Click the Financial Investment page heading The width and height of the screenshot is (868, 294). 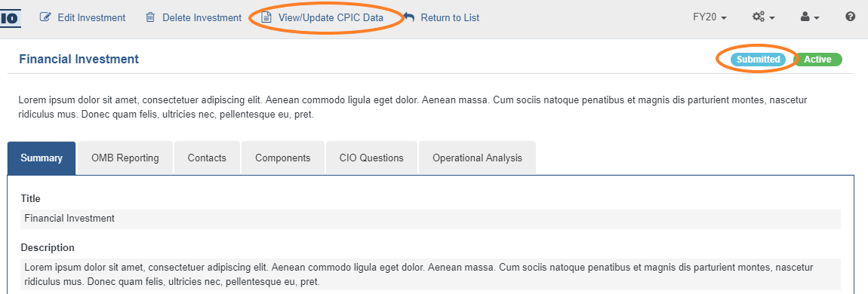coord(79,59)
